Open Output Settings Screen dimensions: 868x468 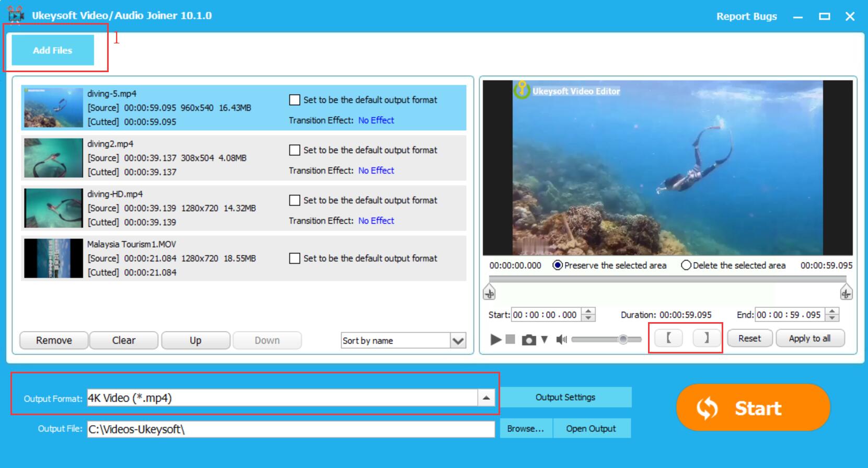565,397
